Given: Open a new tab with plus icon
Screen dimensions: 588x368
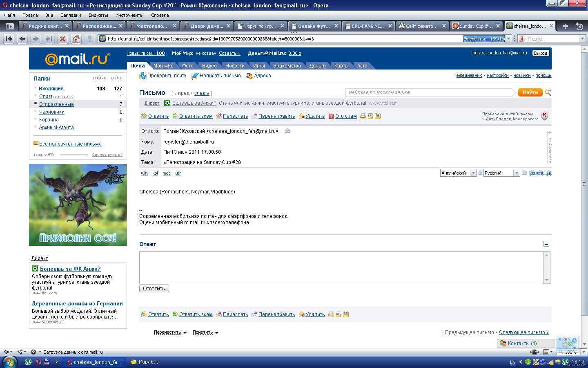Looking at the screenshot, I should pos(566,26).
